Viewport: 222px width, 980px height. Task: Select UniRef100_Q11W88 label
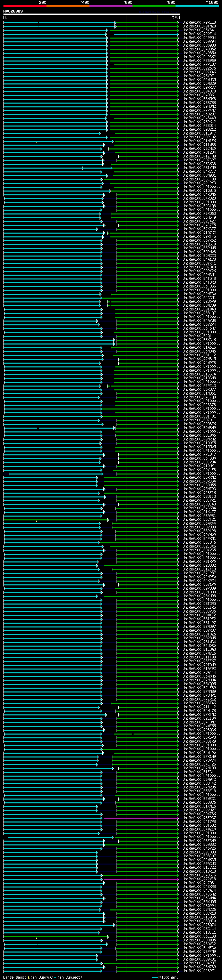coord(199,145)
